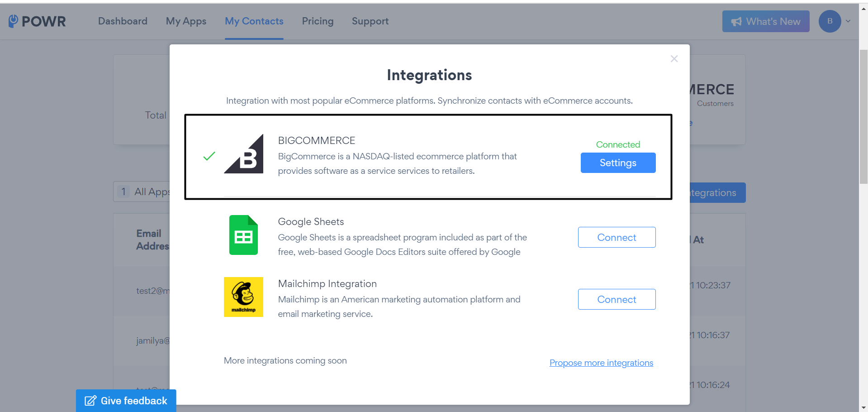Click the Give feedback pencil icon
Viewport: 868px width, 412px height.
coord(90,401)
